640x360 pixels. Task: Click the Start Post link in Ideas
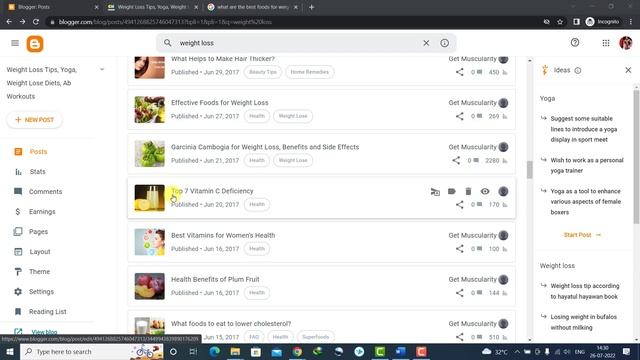click(582, 235)
